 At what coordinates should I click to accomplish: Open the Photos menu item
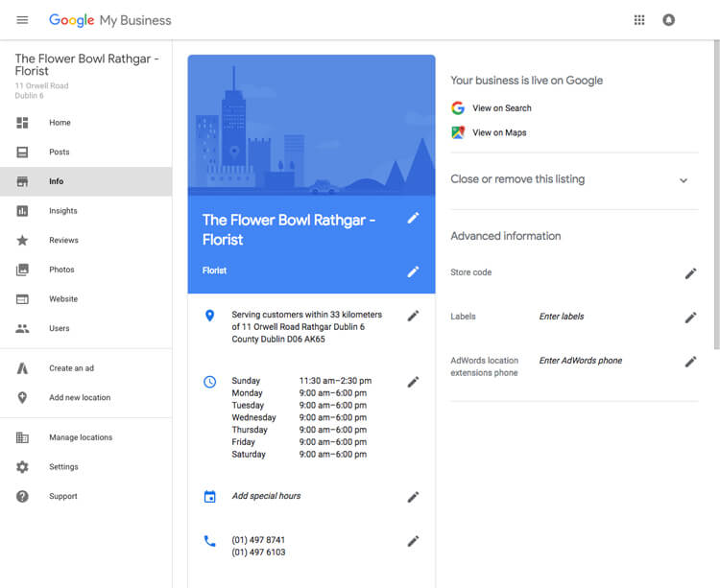tap(85, 270)
